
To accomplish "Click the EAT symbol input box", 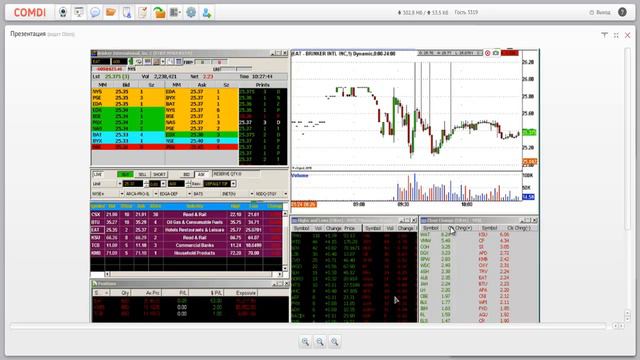I will [100, 62].
